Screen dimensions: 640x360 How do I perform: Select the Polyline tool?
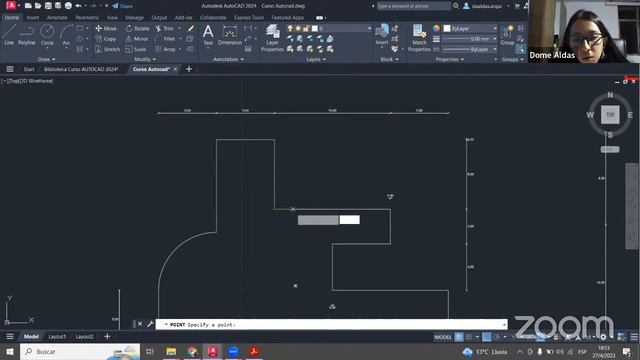click(27, 34)
